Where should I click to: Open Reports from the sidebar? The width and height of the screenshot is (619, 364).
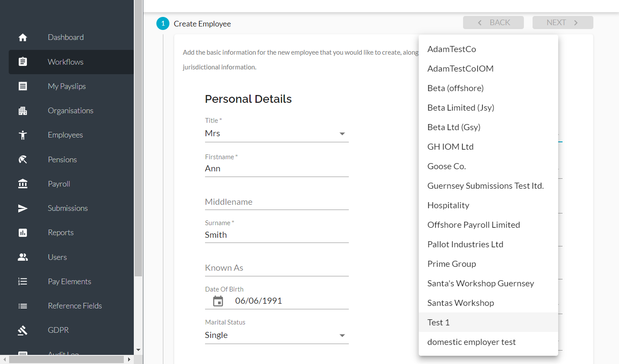tap(71, 233)
